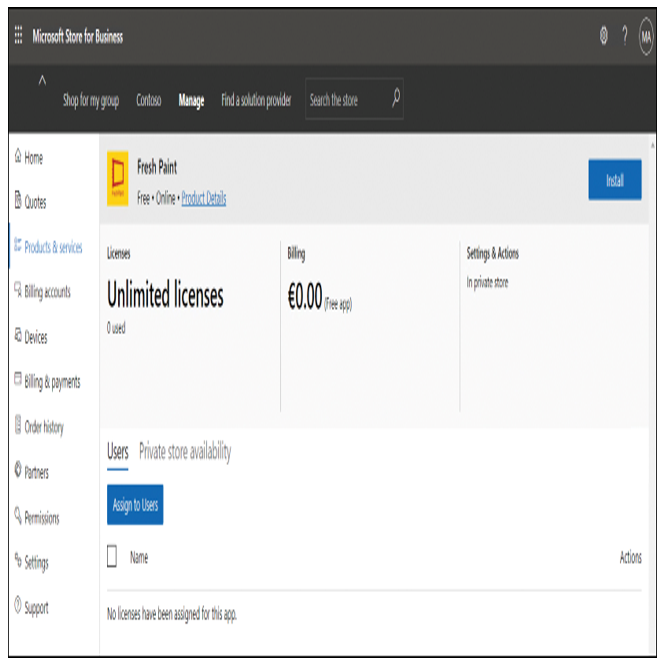Viewport: 664px width, 665px height.
Task: Click the In private store setting text
Action: [x=487, y=282]
